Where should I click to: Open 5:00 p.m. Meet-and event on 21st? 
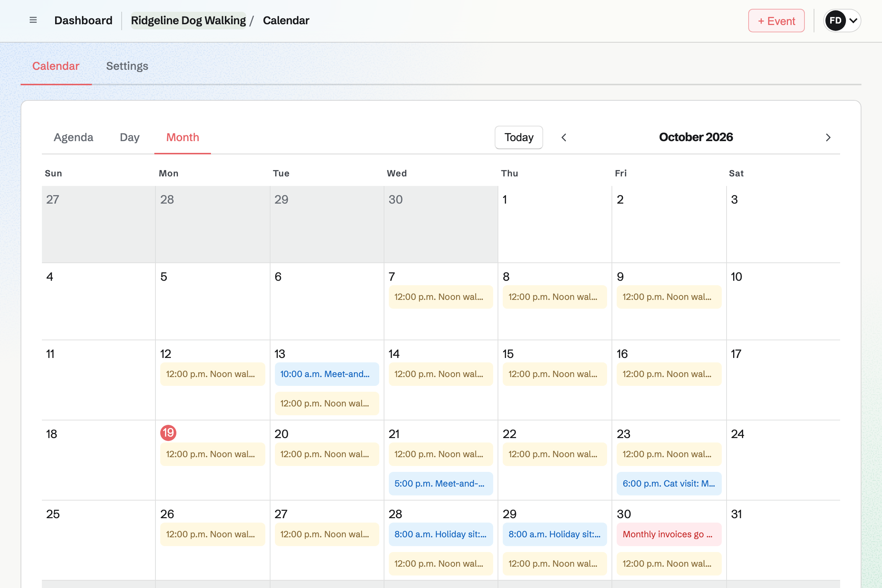pyautogui.click(x=441, y=483)
